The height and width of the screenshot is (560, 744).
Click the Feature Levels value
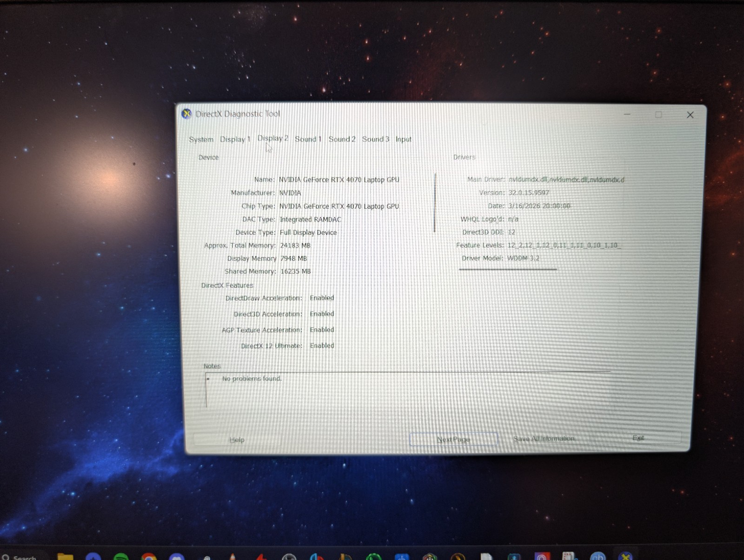pos(564,245)
